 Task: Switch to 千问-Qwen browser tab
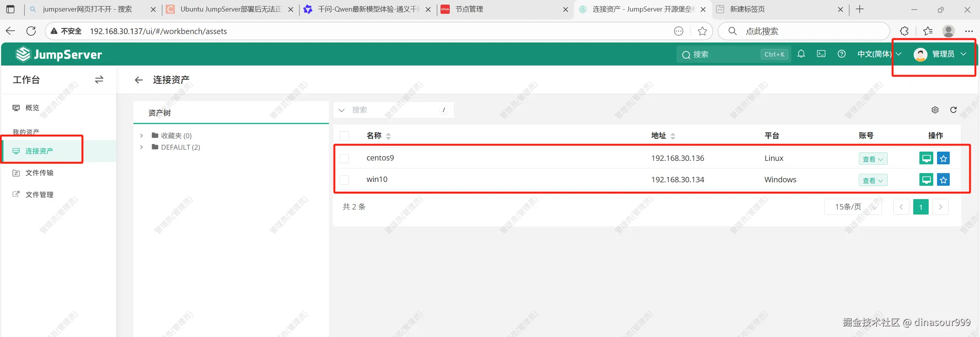pyautogui.click(x=367, y=9)
